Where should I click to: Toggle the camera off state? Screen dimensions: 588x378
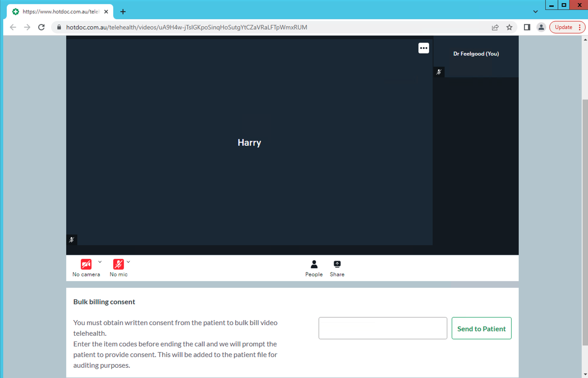point(86,264)
